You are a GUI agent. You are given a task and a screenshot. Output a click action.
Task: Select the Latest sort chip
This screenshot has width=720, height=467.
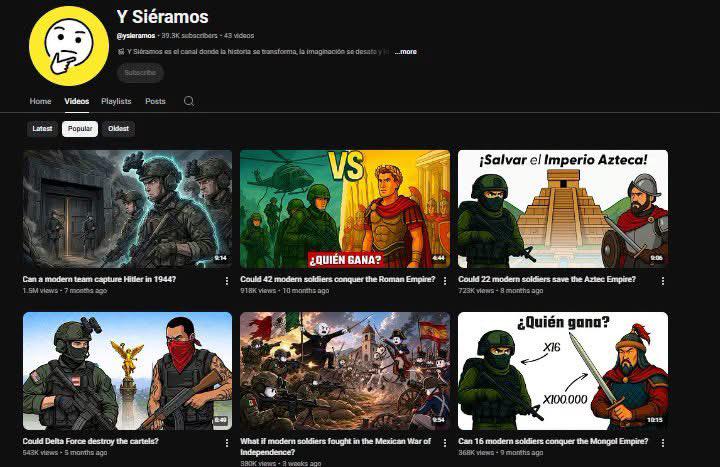42,129
